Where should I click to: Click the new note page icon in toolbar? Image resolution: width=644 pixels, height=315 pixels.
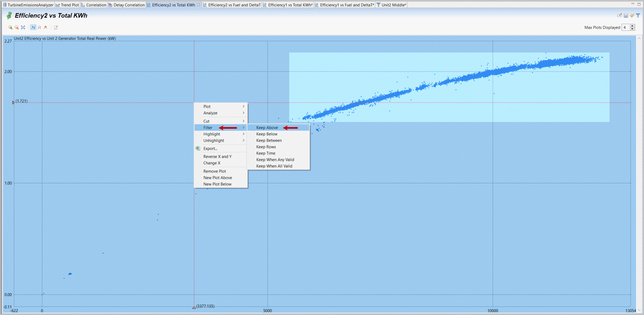point(56,27)
